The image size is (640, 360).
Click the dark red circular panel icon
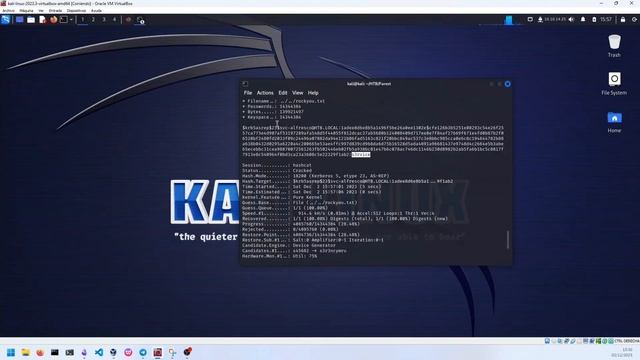[128, 20]
